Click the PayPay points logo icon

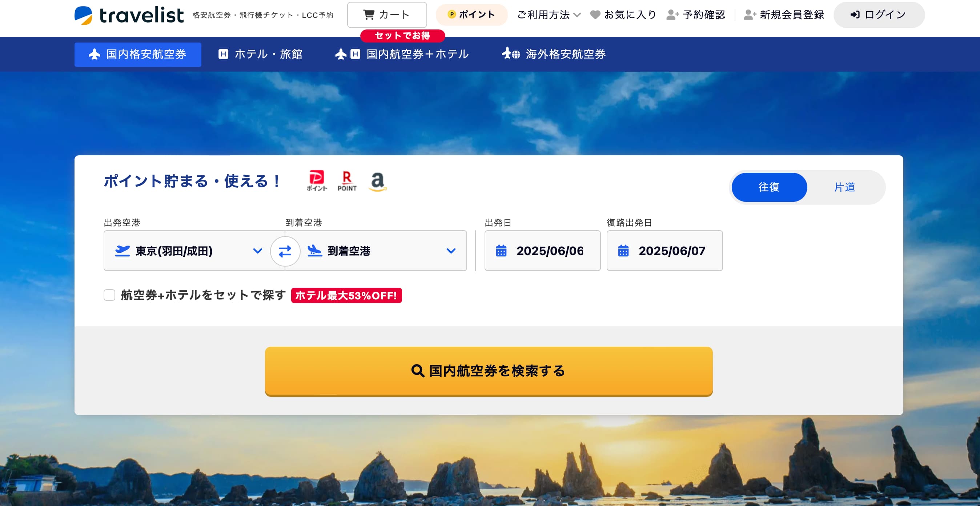pyautogui.click(x=317, y=180)
